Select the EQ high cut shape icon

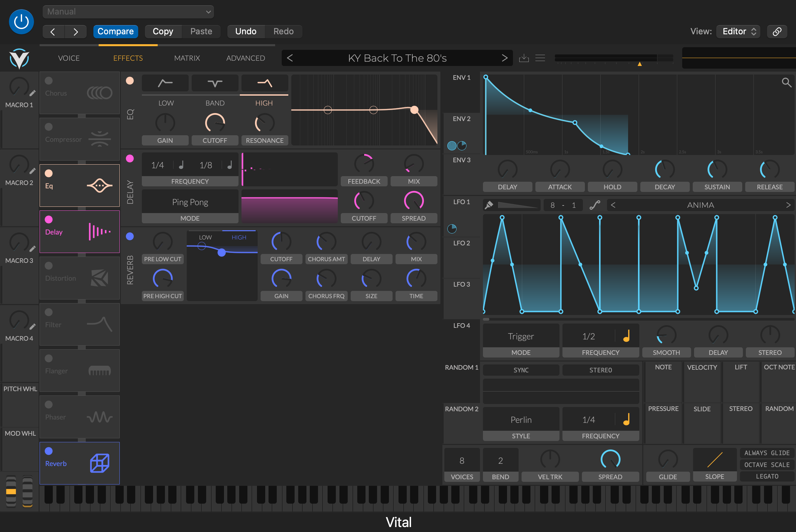pos(265,83)
